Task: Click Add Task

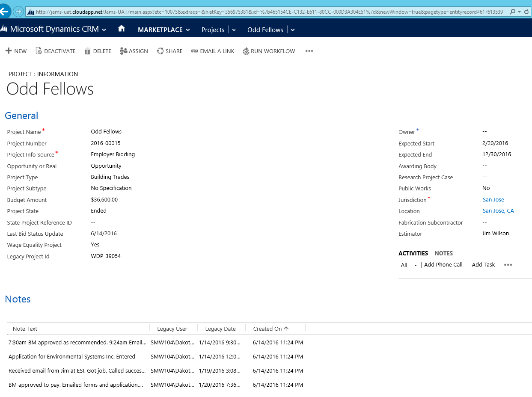Action: tap(483, 264)
